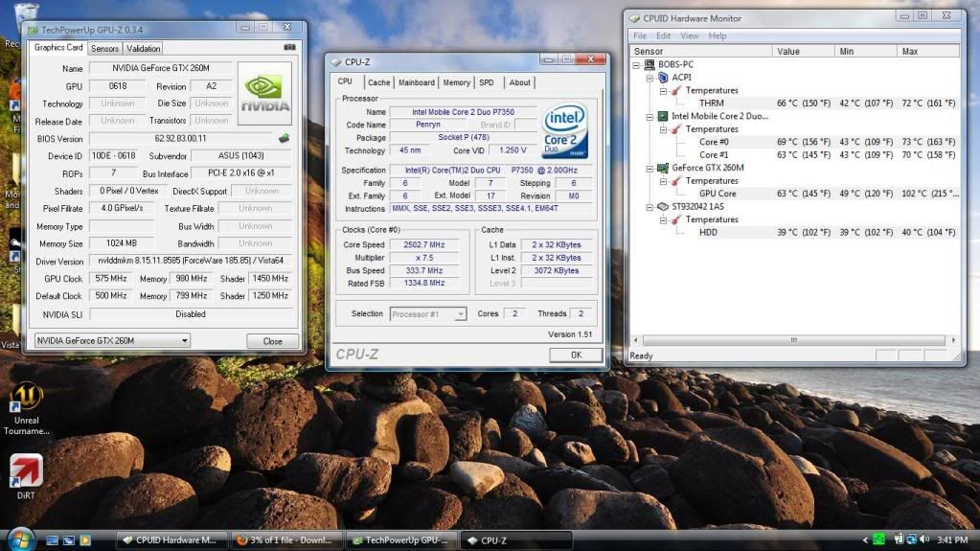
Task: Click the Value column header
Action: click(x=803, y=52)
